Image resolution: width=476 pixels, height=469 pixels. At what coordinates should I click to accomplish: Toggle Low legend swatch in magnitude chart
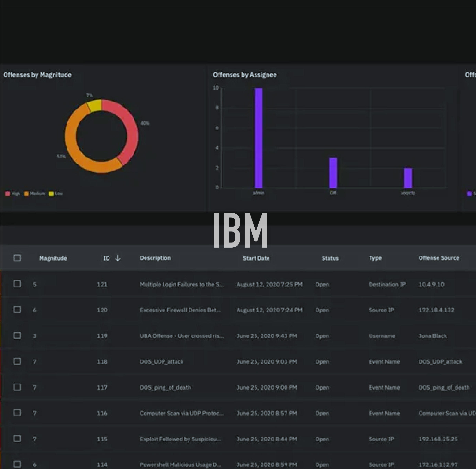pos(51,194)
